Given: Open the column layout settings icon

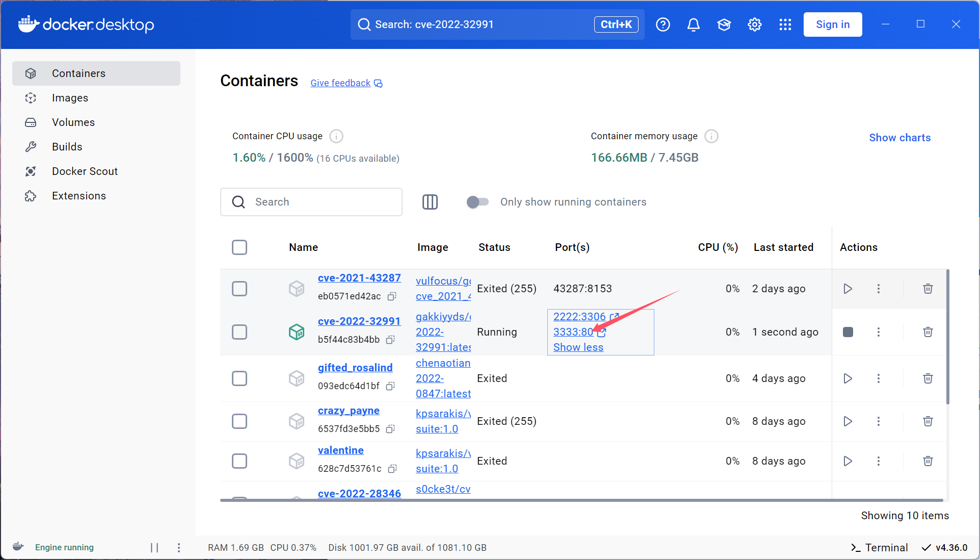Looking at the screenshot, I should click(x=430, y=202).
